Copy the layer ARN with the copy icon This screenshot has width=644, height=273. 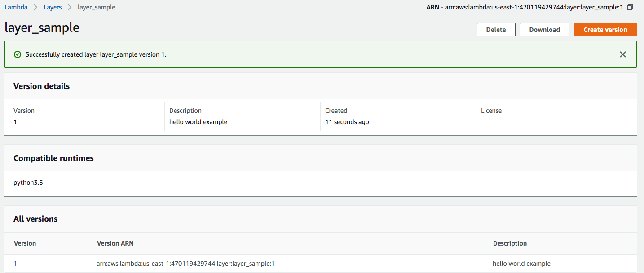(630, 7)
